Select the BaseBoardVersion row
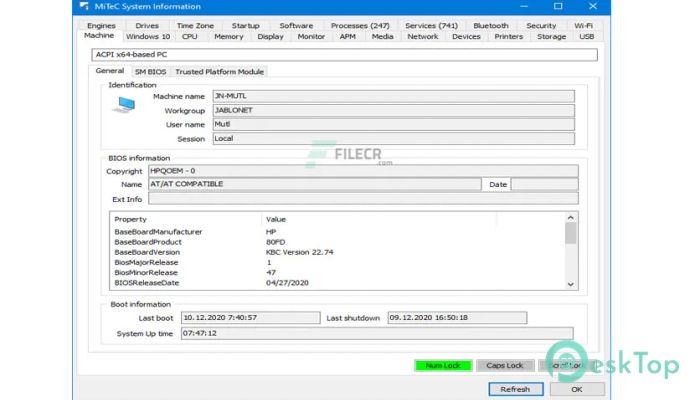The width and height of the screenshot is (700, 400). pos(338,252)
